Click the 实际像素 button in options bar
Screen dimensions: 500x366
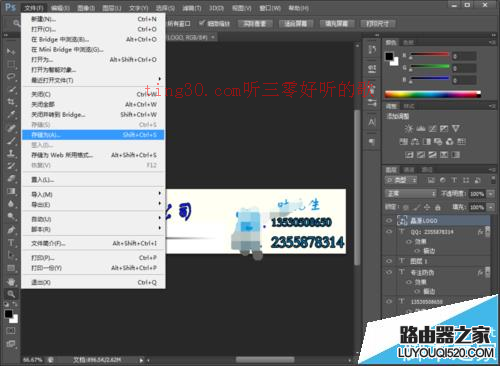click(x=255, y=24)
